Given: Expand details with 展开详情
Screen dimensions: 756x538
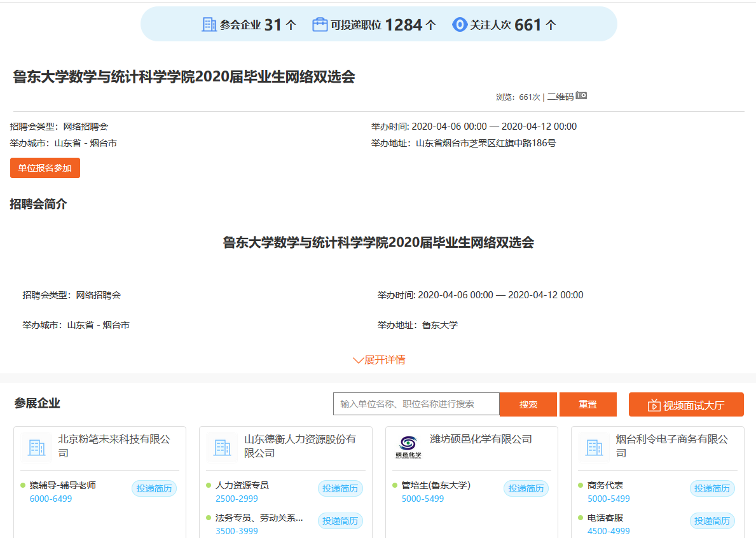Looking at the screenshot, I should click(379, 360).
